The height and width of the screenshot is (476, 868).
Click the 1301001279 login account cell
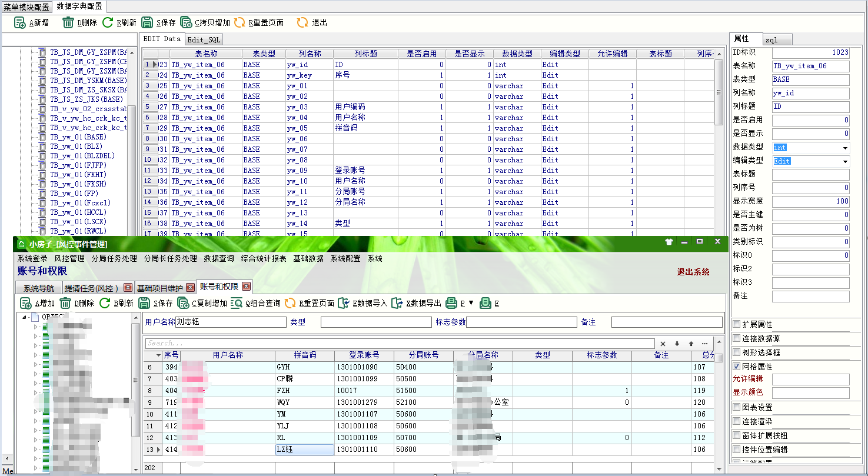click(x=364, y=402)
